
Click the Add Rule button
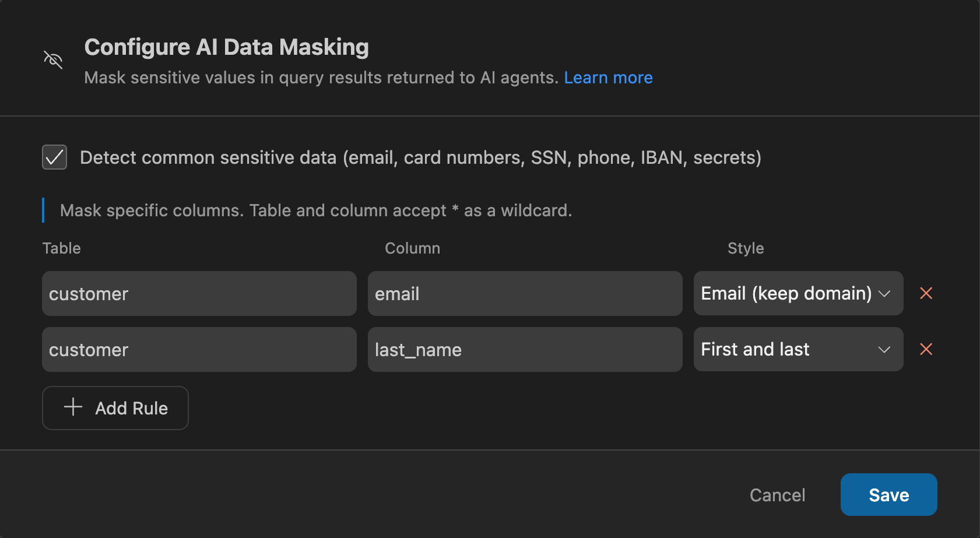pyautogui.click(x=115, y=408)
